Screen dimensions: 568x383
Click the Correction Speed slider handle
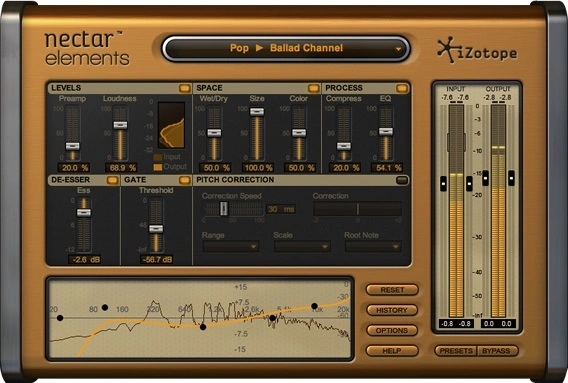tap(224, 209)
